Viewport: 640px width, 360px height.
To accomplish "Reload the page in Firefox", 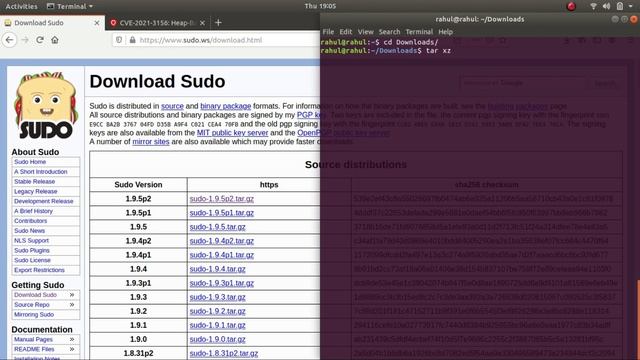I will 40,40.
